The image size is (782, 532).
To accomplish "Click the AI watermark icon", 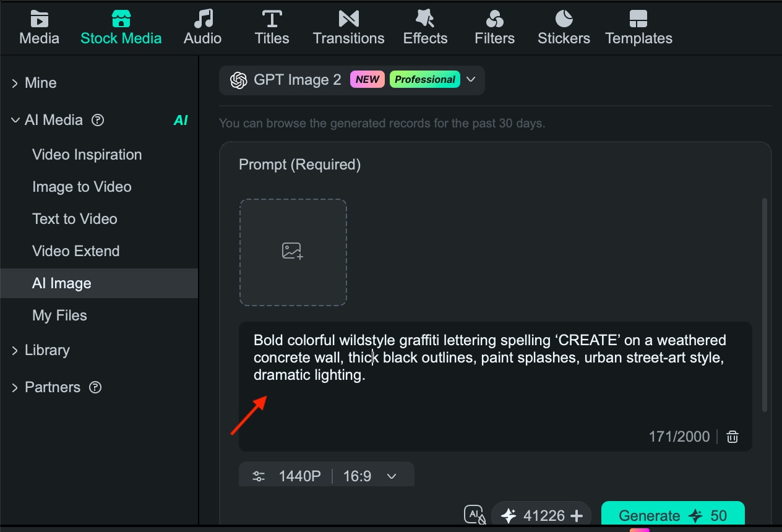I will (475, 515).
